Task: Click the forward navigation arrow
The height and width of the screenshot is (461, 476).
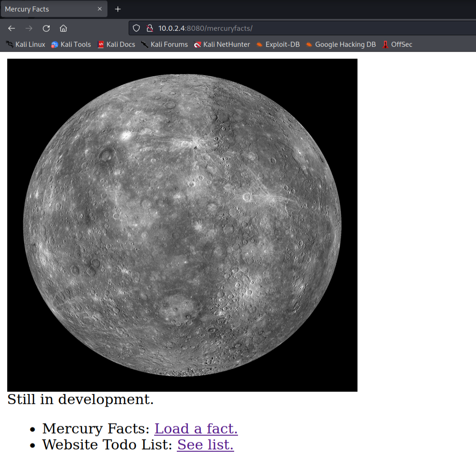Action: point(28,28)
